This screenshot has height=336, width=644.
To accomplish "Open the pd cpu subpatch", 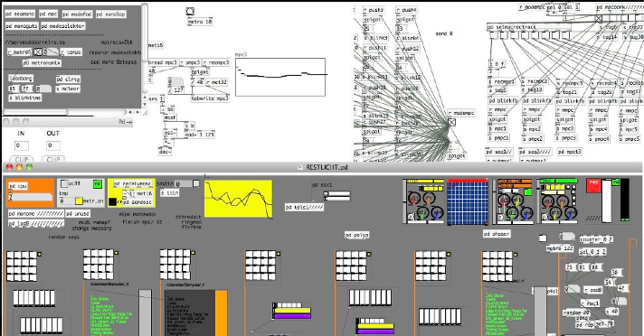I will pos(18,186).
